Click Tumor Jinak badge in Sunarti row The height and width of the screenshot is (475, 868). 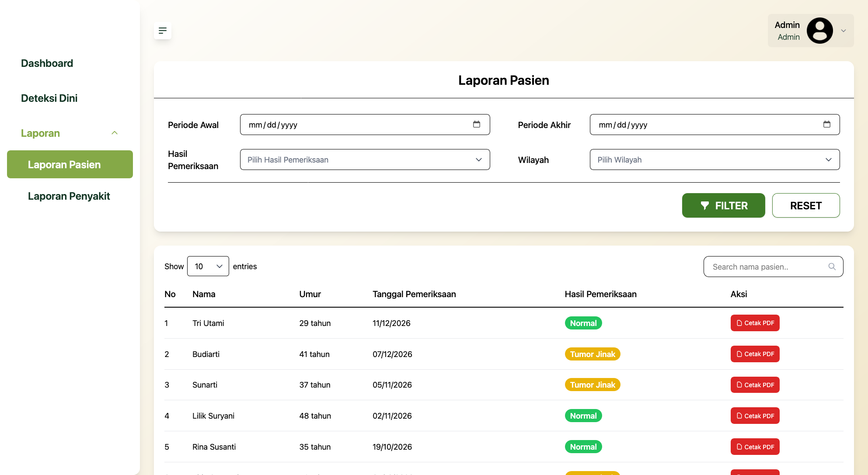pyautogui.click(x=593, y=385)
